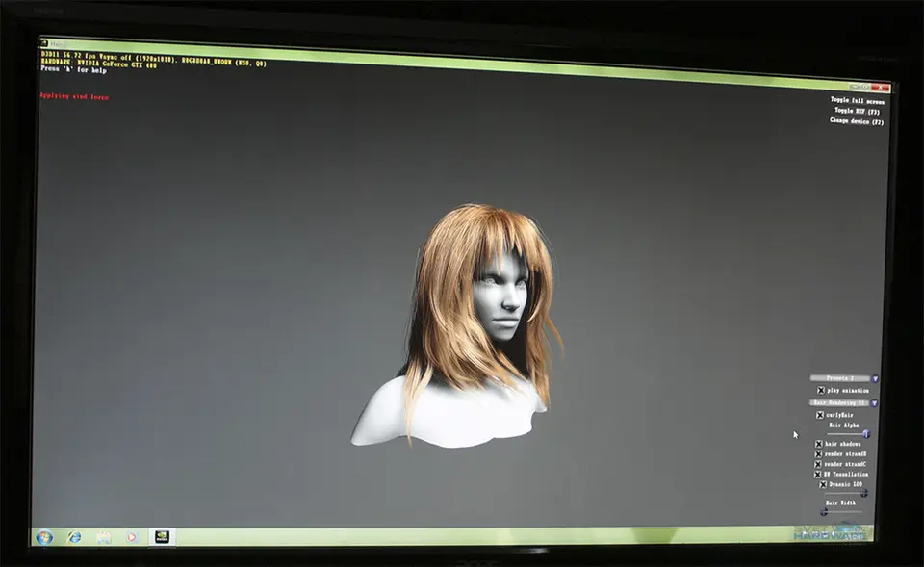Open the Hair Rendering dropdown arrow
Image resolution: width=924 pixels, height=567 pixels.
click(x=875, y=402)
